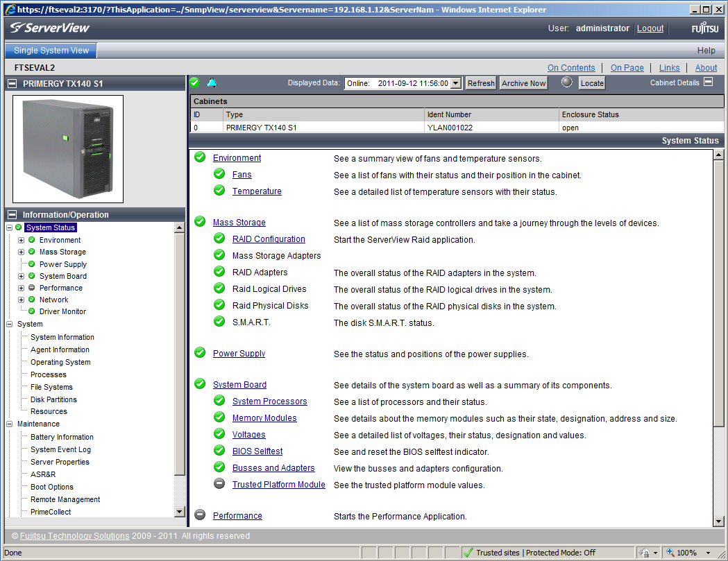This screenshot has height=561, width=728.
Task: Click the Trusted sites checkmark icon in status bar
Action: coord(468,552)
